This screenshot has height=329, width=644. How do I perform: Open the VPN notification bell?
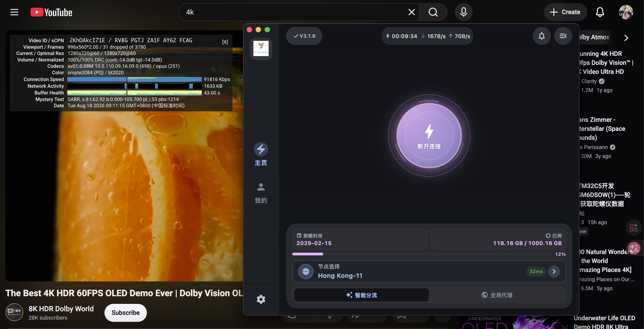coord(542,36)
